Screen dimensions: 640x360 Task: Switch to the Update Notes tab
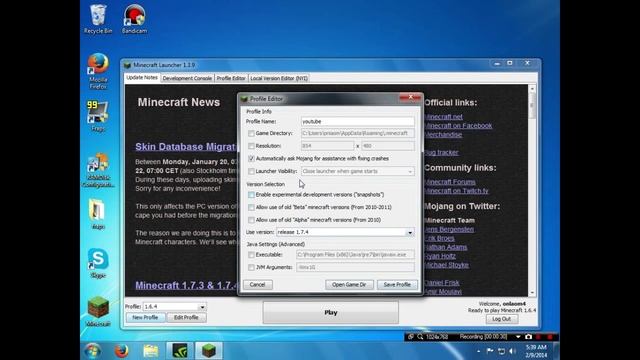142,78
